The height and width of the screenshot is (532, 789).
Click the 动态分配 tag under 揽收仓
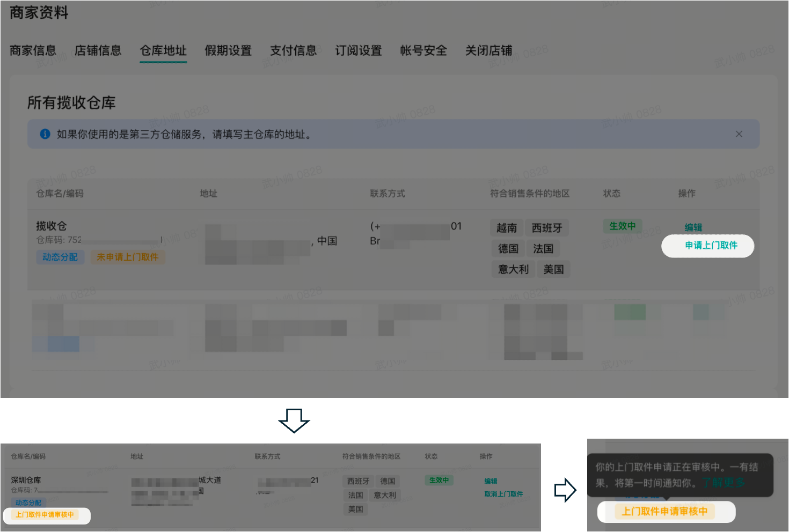(x=60, y=257)
